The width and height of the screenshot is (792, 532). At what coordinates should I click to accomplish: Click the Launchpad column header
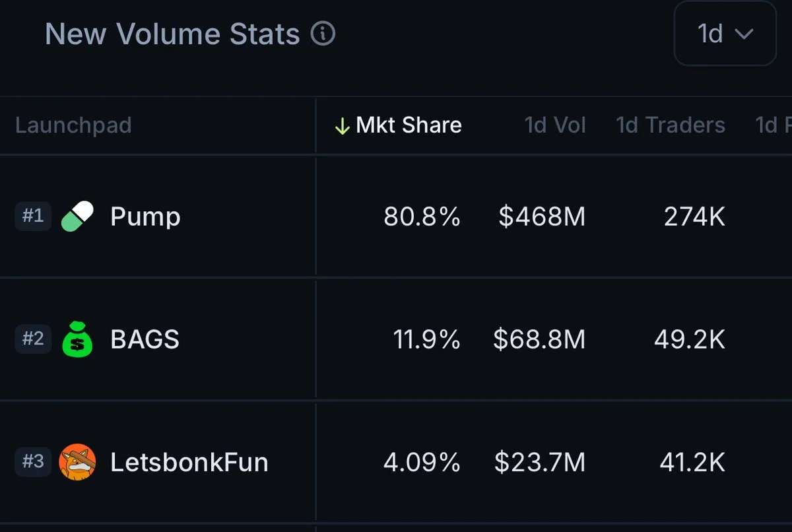[73, 125]
